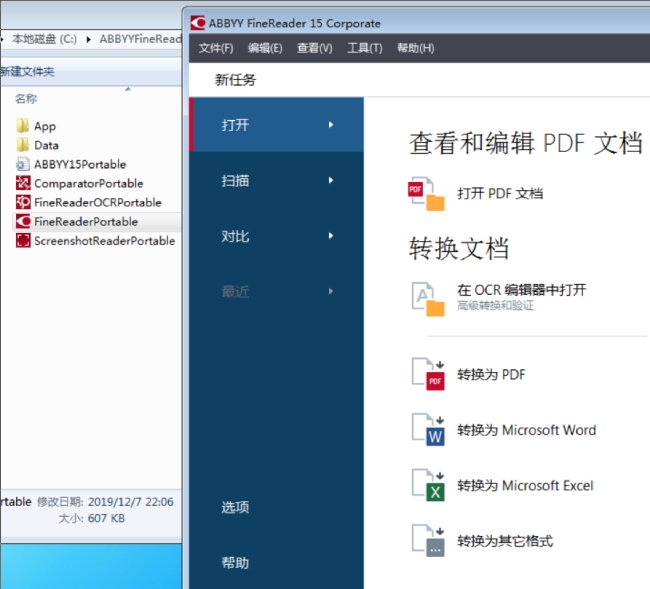Click the Convert to Microsoft Excel icon
The image size is (650, 589).
[427, 486]
